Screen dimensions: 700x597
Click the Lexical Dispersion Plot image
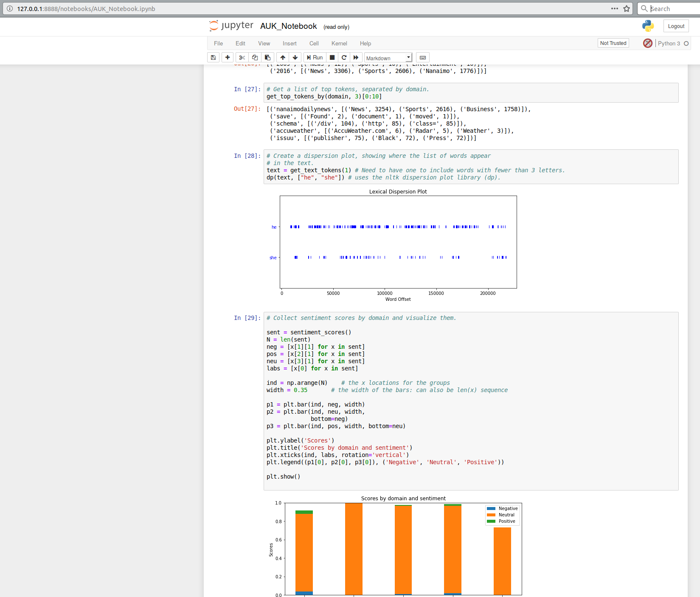(x=394, y=245)
